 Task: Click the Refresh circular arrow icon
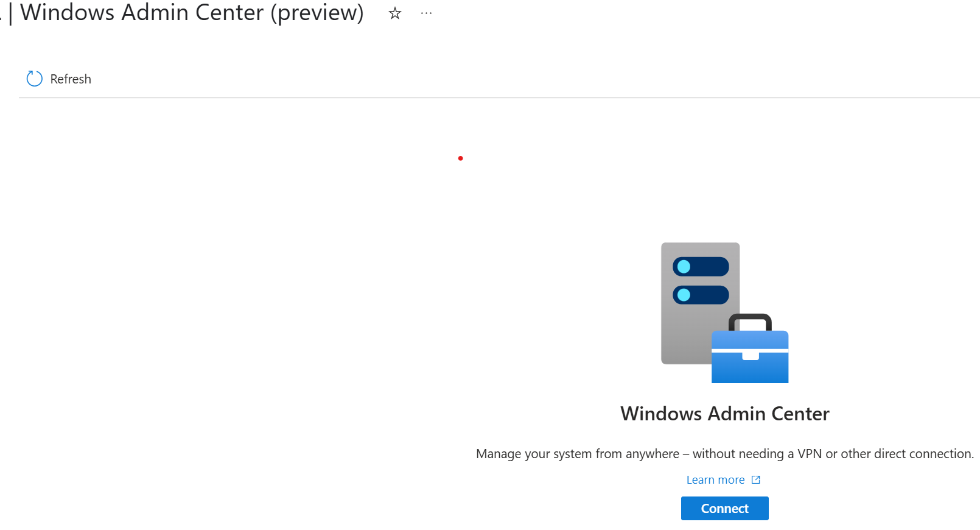coord(35,79)
